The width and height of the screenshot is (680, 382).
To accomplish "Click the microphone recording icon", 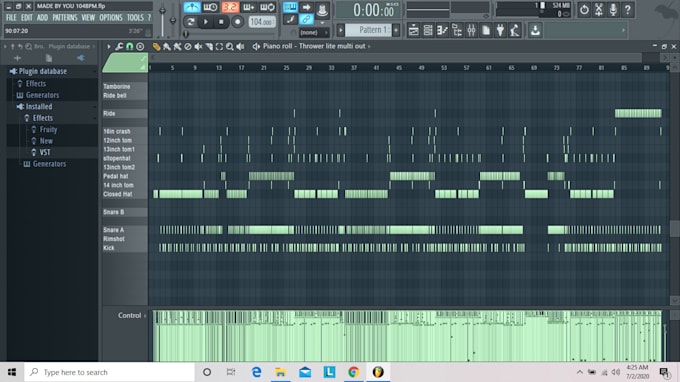I will point(613,10).
